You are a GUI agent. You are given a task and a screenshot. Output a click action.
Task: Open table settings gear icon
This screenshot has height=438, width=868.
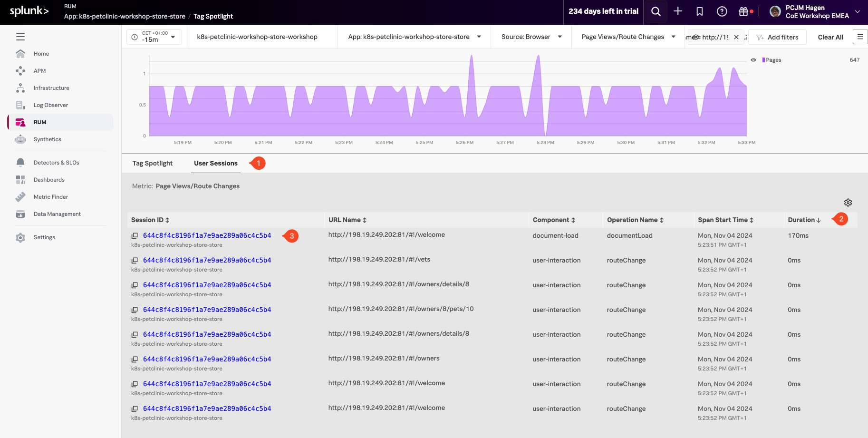click(x=848, y=203)
